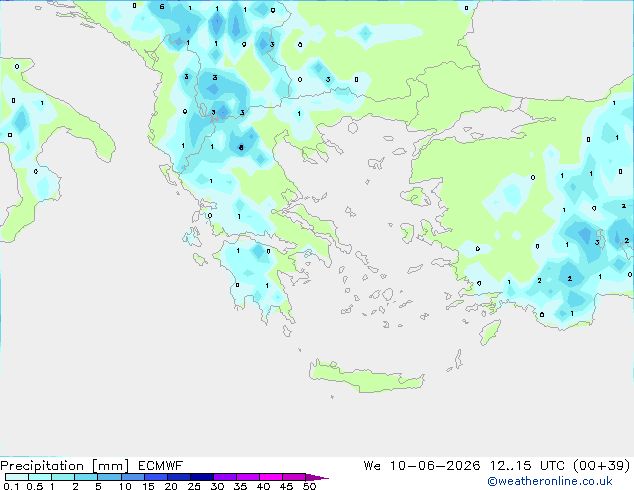Image resolution: width=634 pixels, height=490 pixels.
Task: Select the 2–5 mm legend color swatch
Action: (x=86, y=477)
